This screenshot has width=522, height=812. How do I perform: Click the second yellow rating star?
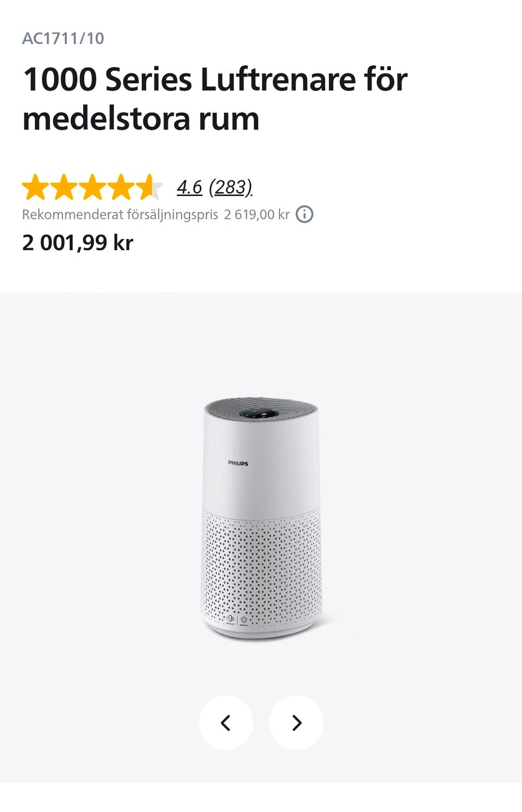[x=64, y=187]
